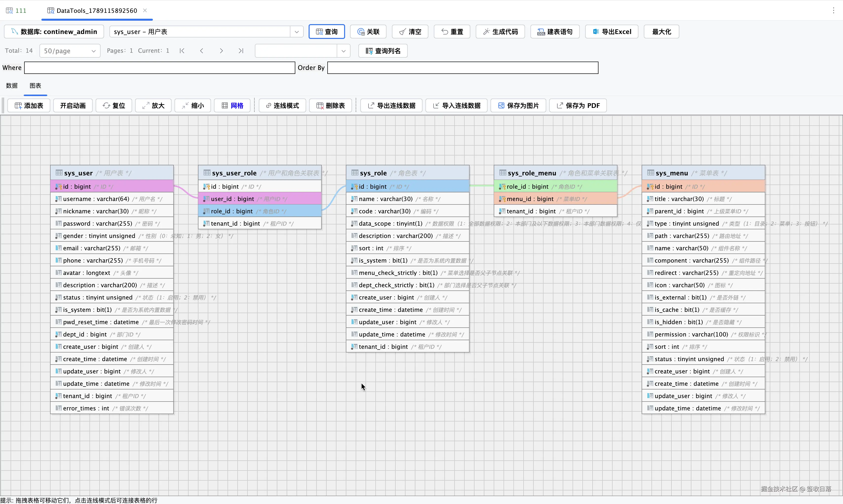
Task: Click 删除表 delete table button
Action: point(331,106)
